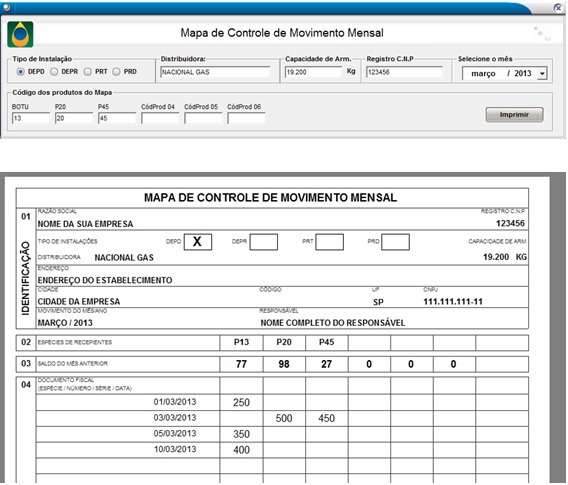Click the CNPJ value '111.111.111-11'

pos(453,301)
